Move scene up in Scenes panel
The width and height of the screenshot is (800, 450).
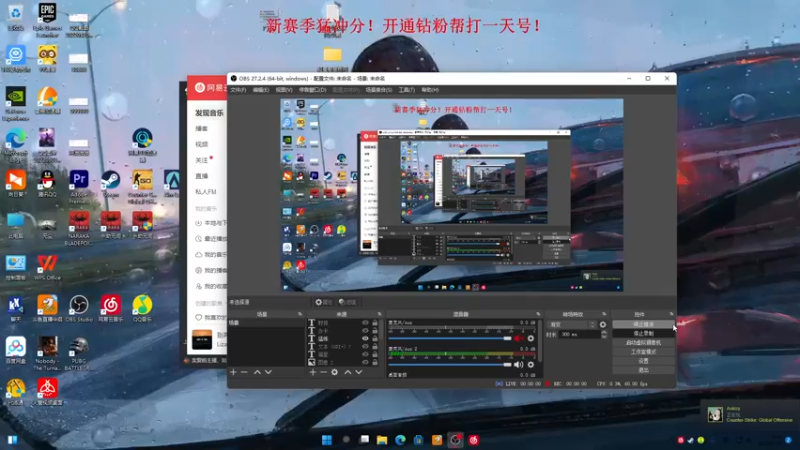pyautogui.click(x=257, y=372)
